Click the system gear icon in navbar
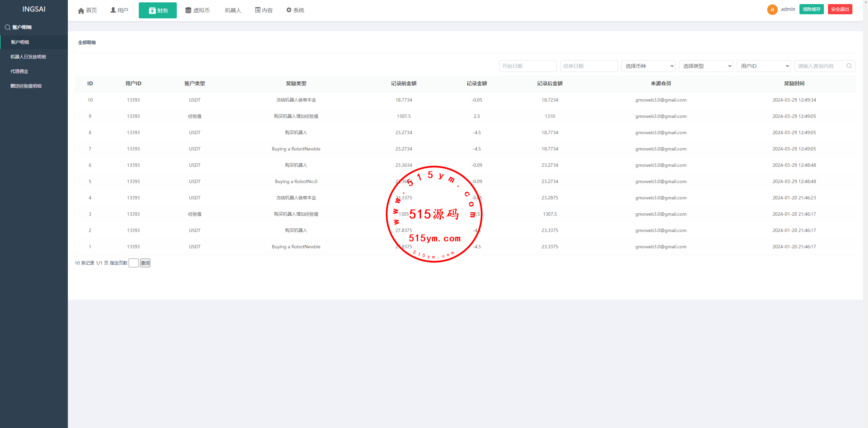Image resolution: width=868 pixels, height=428 pixels. [289, 10]
